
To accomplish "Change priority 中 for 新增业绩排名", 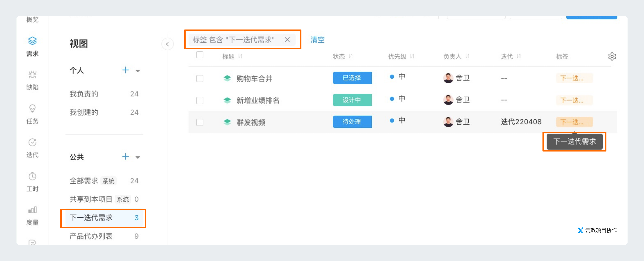I will (398, 98).
